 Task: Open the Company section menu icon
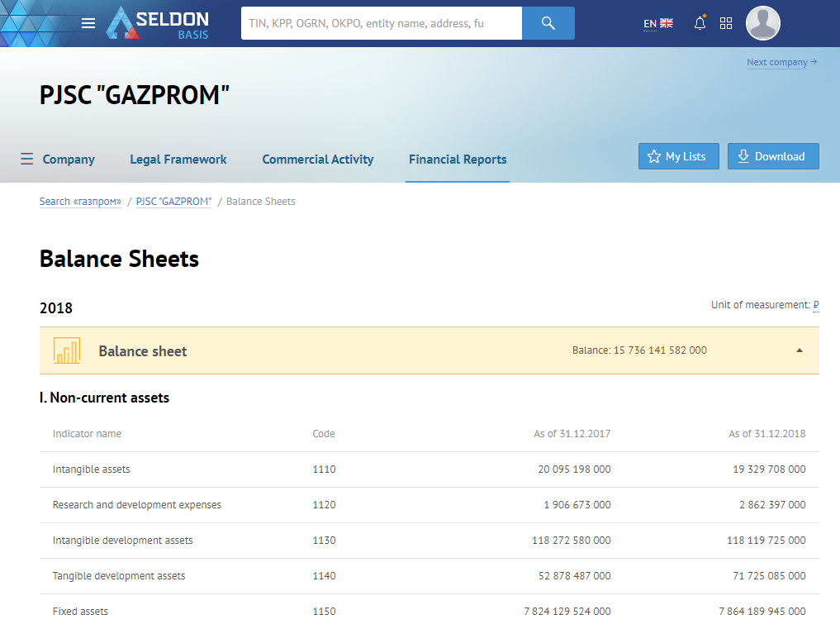pos(26,159)
